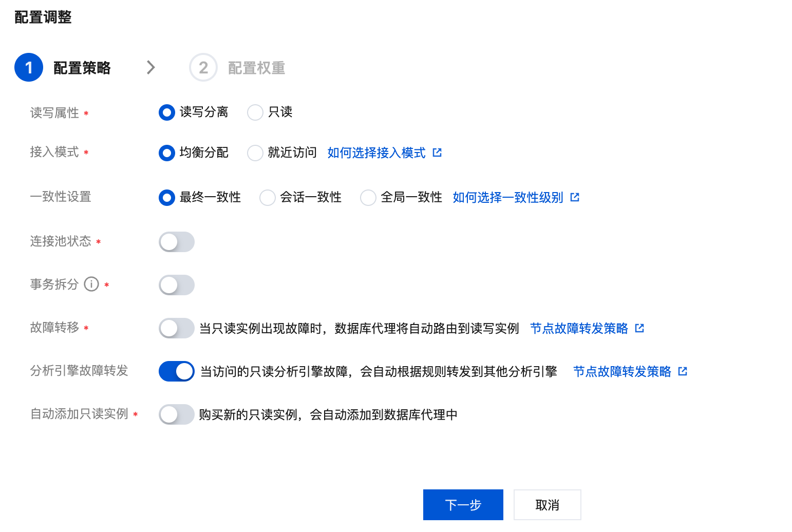The image size is (792, 532).
Task: Click external-link icon after 如何选择接入模式
Action: coord(437,153)
